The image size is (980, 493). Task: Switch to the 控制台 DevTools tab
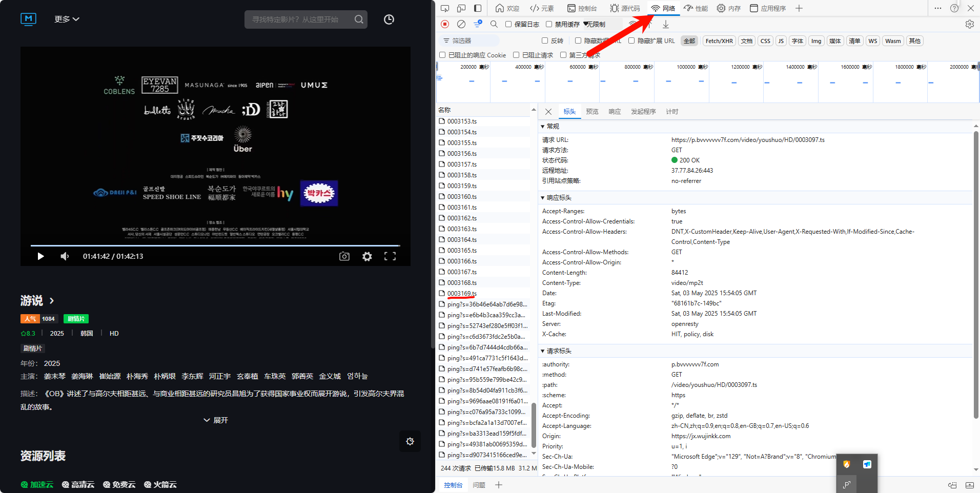point(582,8)
